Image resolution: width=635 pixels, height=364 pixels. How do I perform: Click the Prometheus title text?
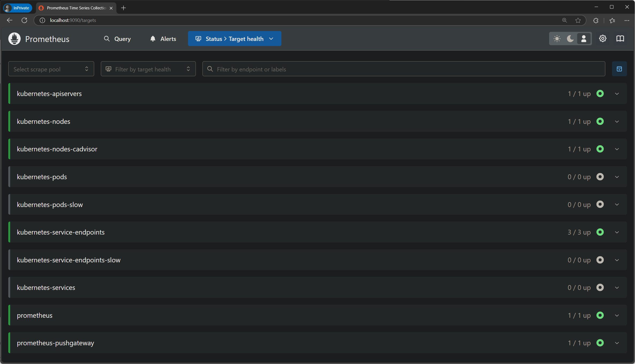pyautogui.click(x=47, y=39)
